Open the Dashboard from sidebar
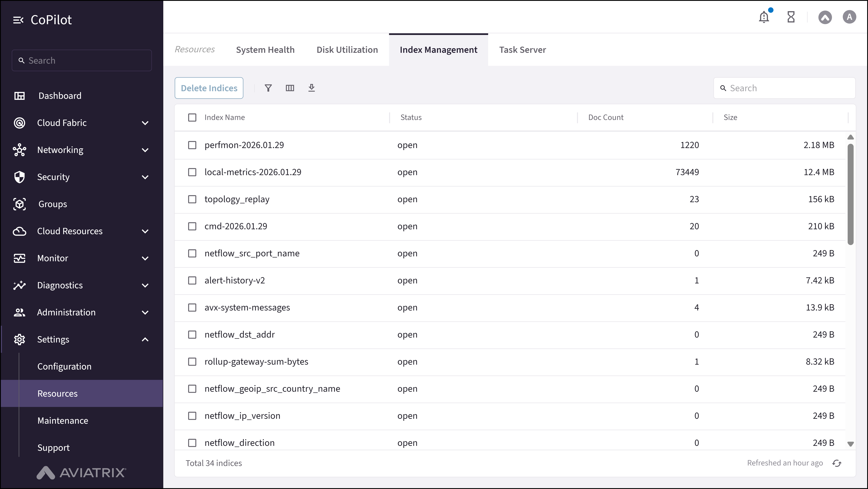This screenshot has height=489, width=868. pos(60,96)
